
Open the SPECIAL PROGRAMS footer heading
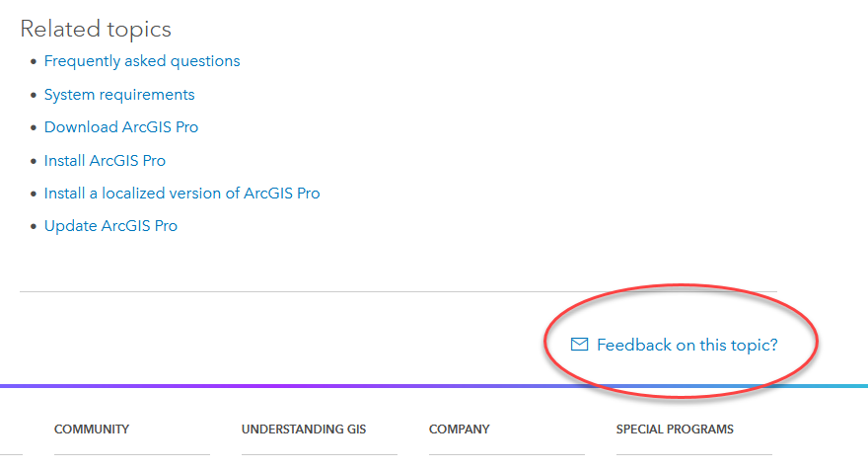[675, 430]
